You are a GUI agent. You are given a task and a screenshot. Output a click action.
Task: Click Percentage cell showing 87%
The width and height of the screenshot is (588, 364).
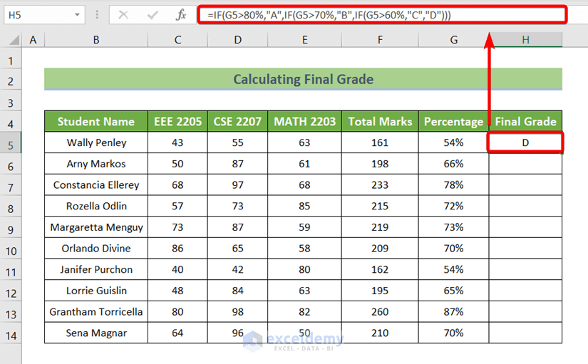pos(454,312)
